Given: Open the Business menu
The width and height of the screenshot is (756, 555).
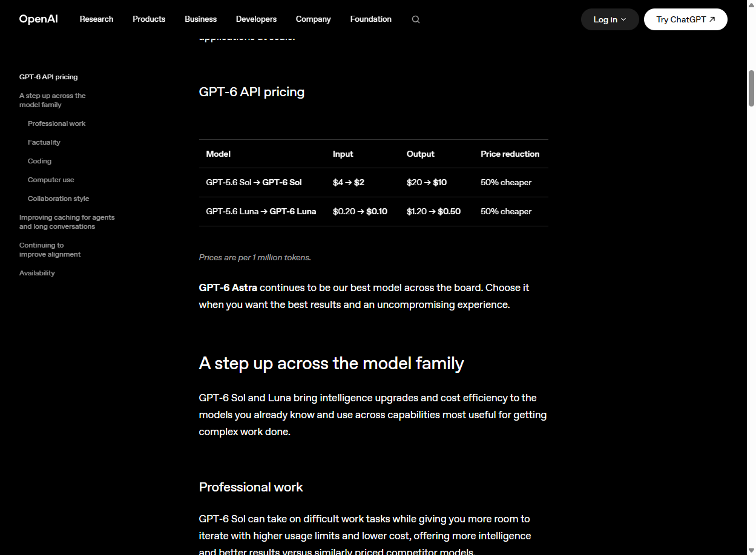Looking at the screenshot, I should click(x=201, y=19).
